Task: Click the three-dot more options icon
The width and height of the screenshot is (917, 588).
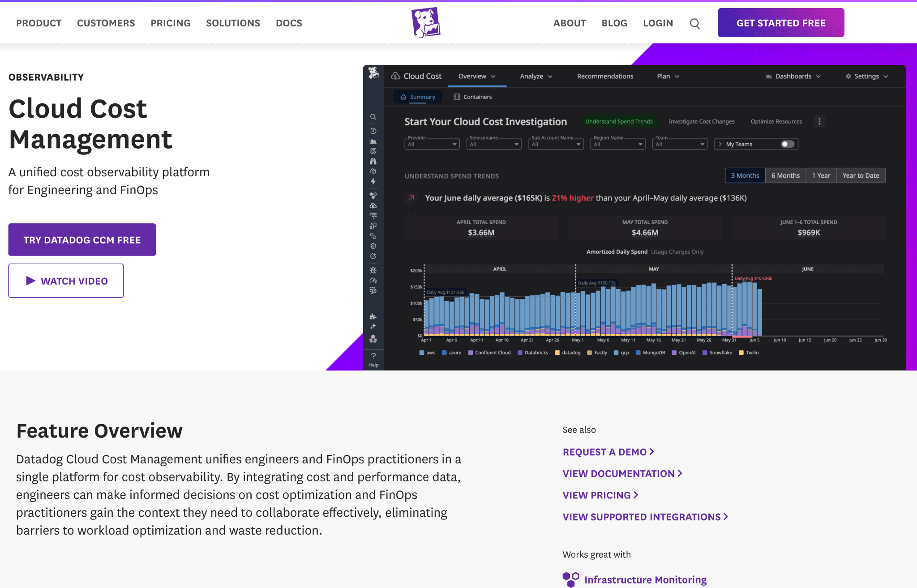Action: [819, 121]
